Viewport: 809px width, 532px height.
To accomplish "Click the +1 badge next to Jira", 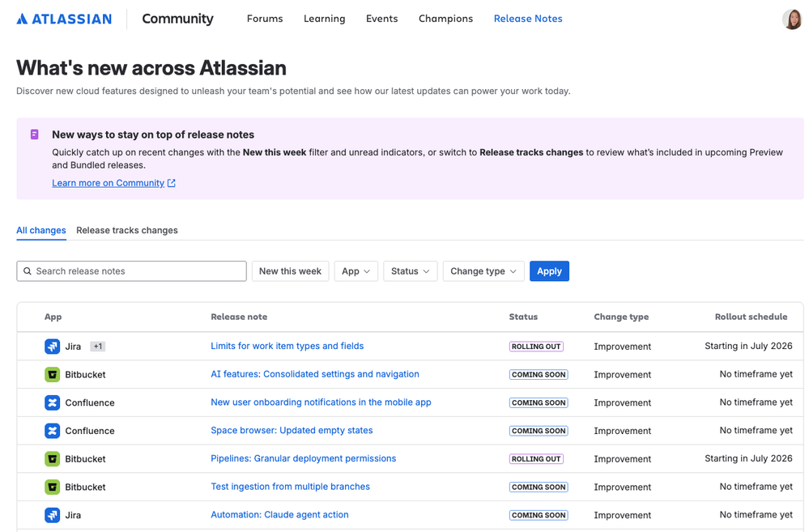I will (x=97, y=347).
